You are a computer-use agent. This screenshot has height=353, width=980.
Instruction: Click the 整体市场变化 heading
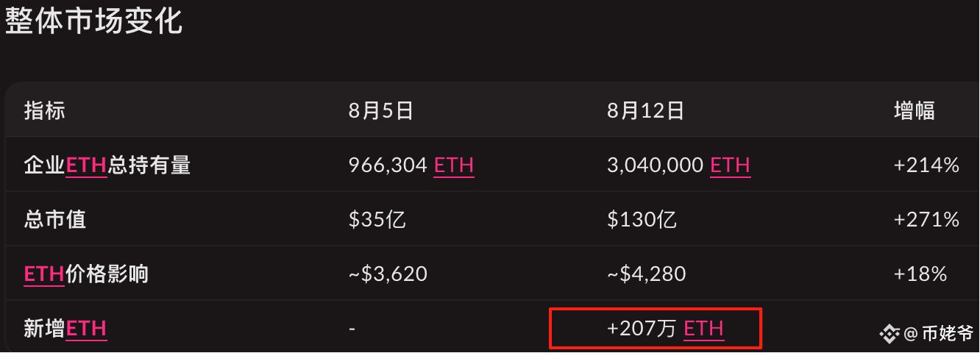(x=93, y=20)
